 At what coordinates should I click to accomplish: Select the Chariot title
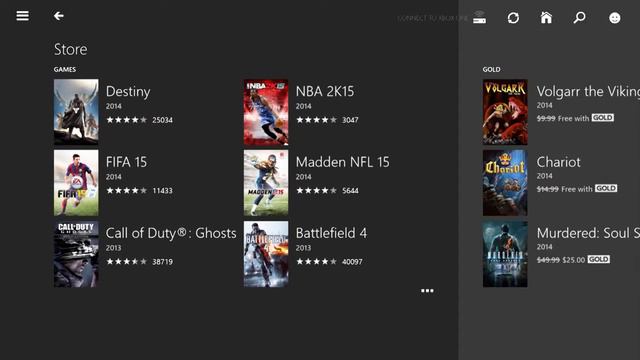[558, 162]
